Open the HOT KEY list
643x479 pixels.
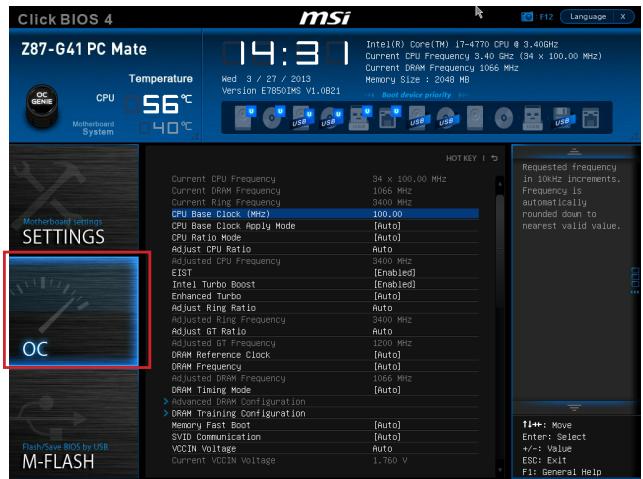click(461, 158)
